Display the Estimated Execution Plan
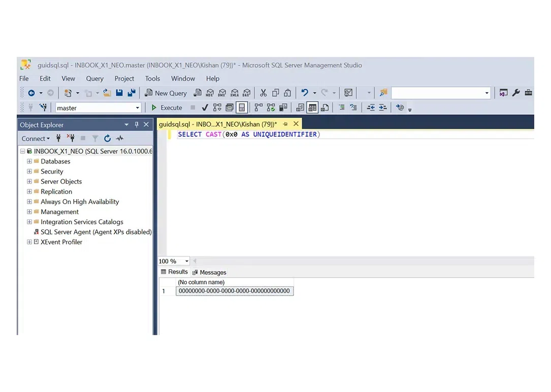Screen dimensions: 551x392 tap(217, 108)
